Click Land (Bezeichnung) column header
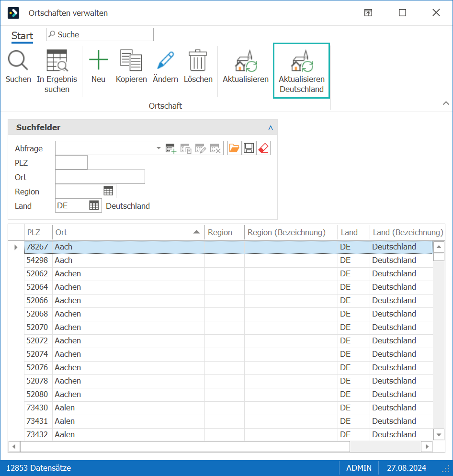This screenshot has height=476, width=453. pyautogui.click(x=408, y=232)
